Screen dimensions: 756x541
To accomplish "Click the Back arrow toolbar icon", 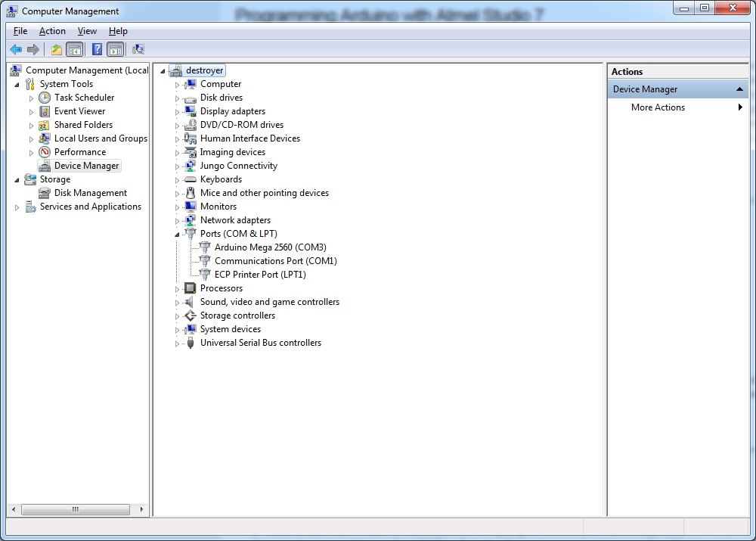I will click(15, 50).
